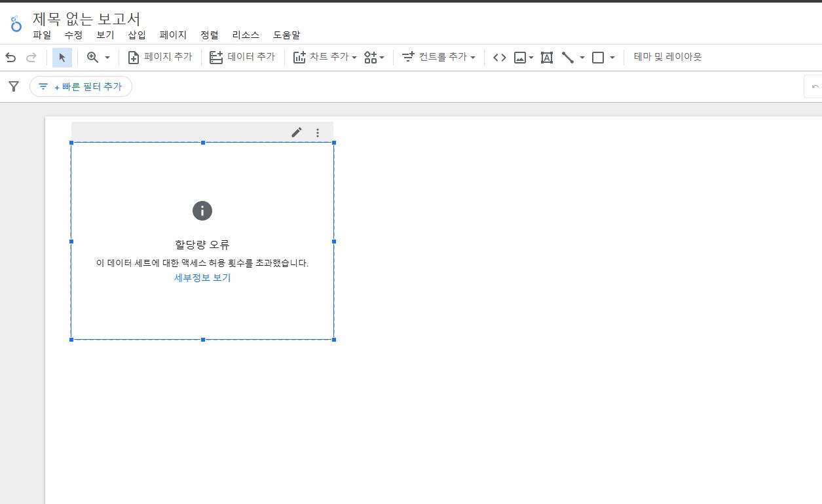Image resolution: width=822 pixels, height=504 pixels.
Task: Click 데이터 추가 to add data
Action: coord(242,58)
